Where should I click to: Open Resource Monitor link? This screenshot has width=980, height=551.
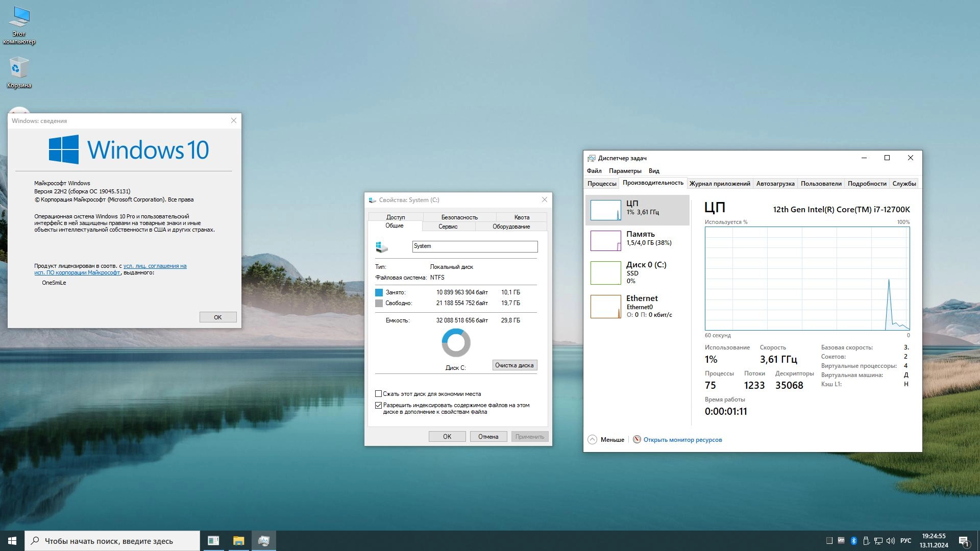pyautogui.click(x=682, y=440)
